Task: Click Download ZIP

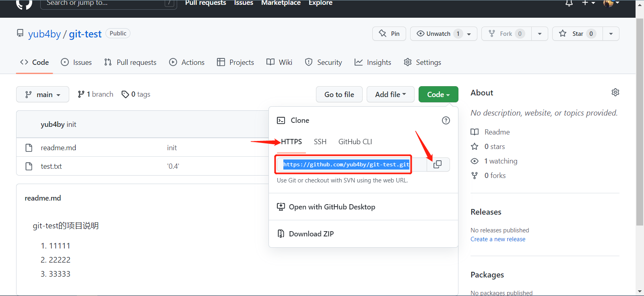Action: tap(311, 234)
